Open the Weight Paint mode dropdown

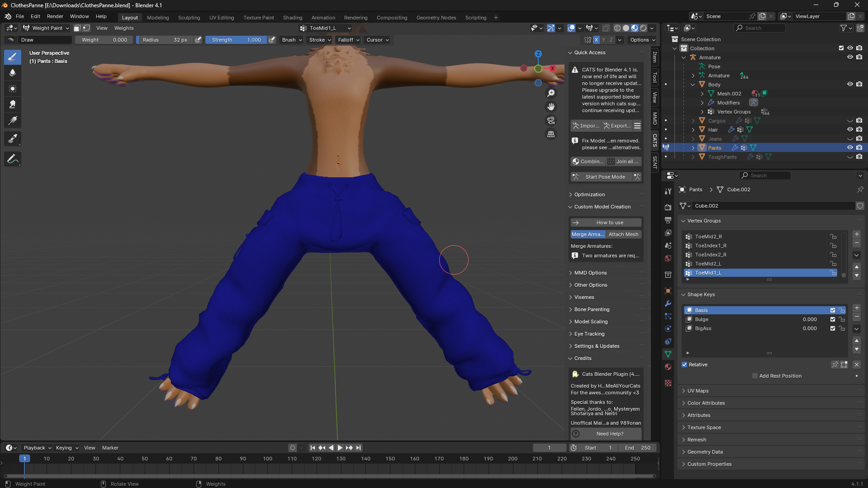[46, 28]
